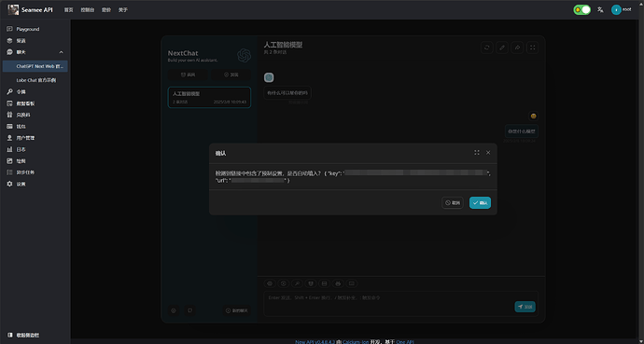Open the 关于 top navigation item
The width and height of the screenshot is (644, 344).
pyautogui.click(x=123, y=10)
